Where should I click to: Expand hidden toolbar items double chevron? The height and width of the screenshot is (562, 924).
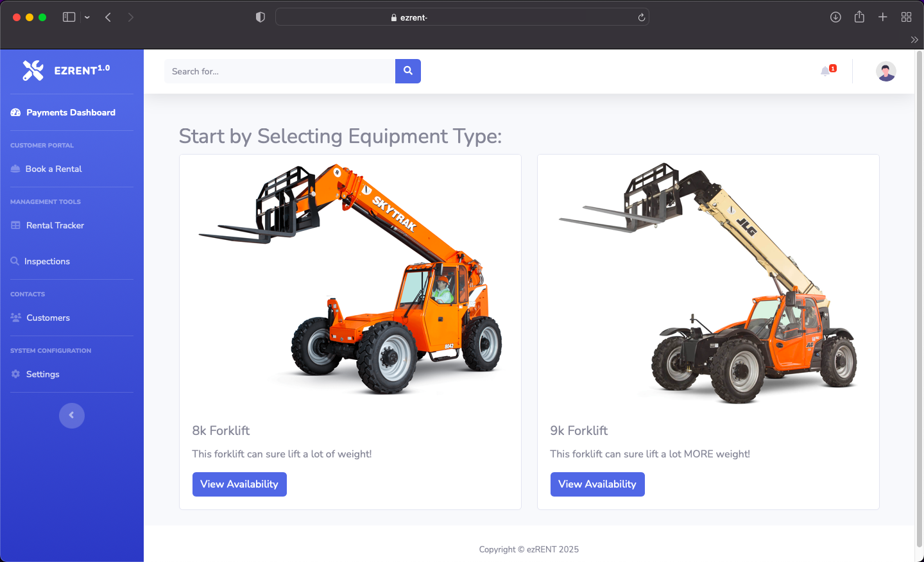pos(914,40)
